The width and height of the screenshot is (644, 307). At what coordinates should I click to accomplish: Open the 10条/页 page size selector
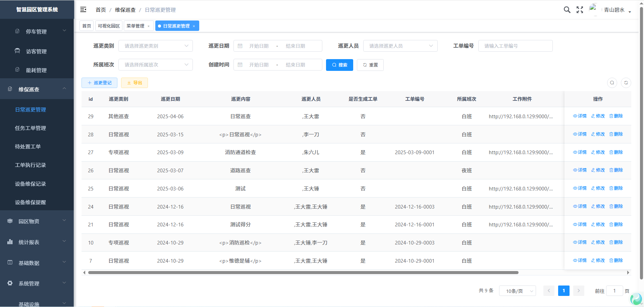click(517, 291)
